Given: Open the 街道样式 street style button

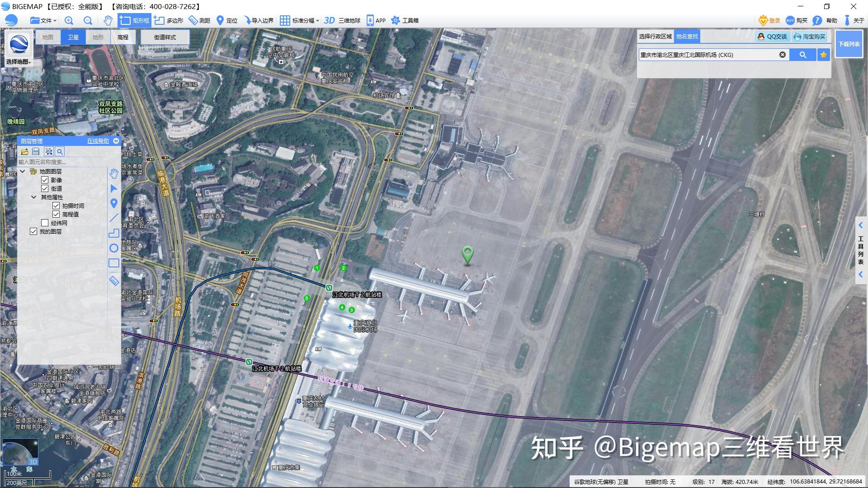Looking at the screenshot, I should pyautogui.click(x=165, y=37).
